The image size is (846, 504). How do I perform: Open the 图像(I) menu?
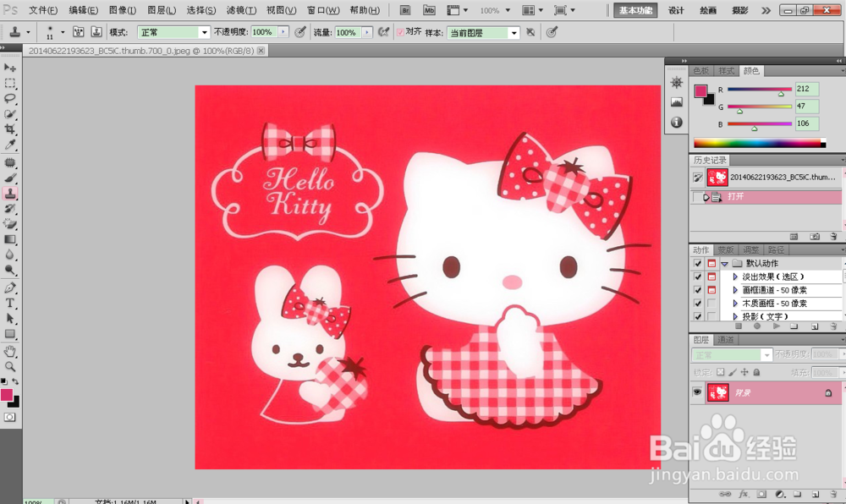[122, 10]
